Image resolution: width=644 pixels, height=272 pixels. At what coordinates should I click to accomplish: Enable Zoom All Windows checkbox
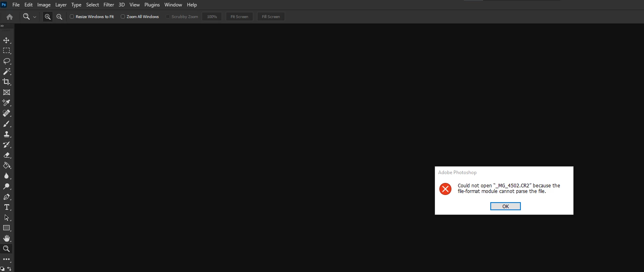[123, 16]
